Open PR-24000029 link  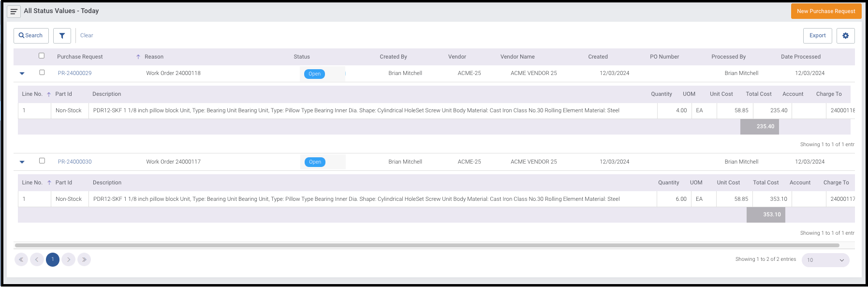[74, 73]
